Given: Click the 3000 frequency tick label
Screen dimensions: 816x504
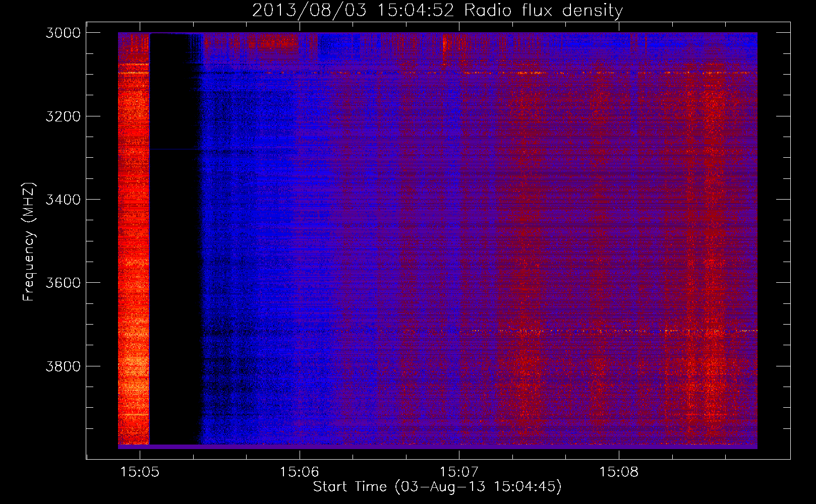Looking at the screenshot, I should 63,33.
